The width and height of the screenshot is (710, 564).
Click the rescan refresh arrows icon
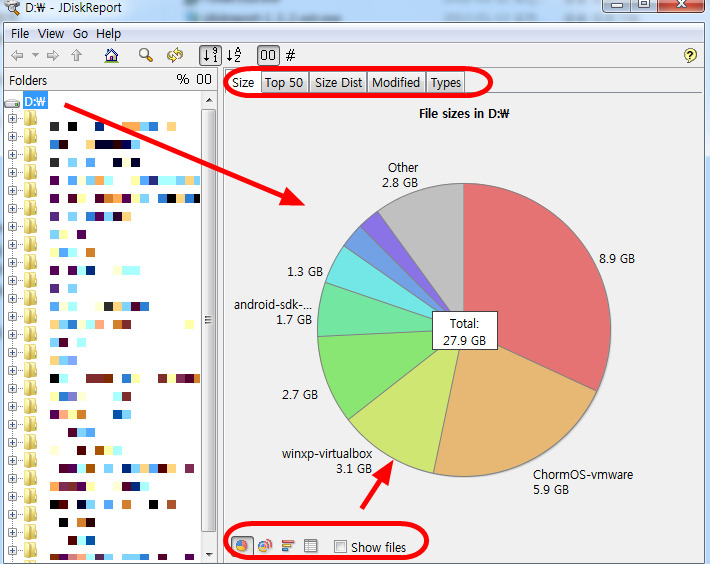pyautogui.click(x=175, y=56)
